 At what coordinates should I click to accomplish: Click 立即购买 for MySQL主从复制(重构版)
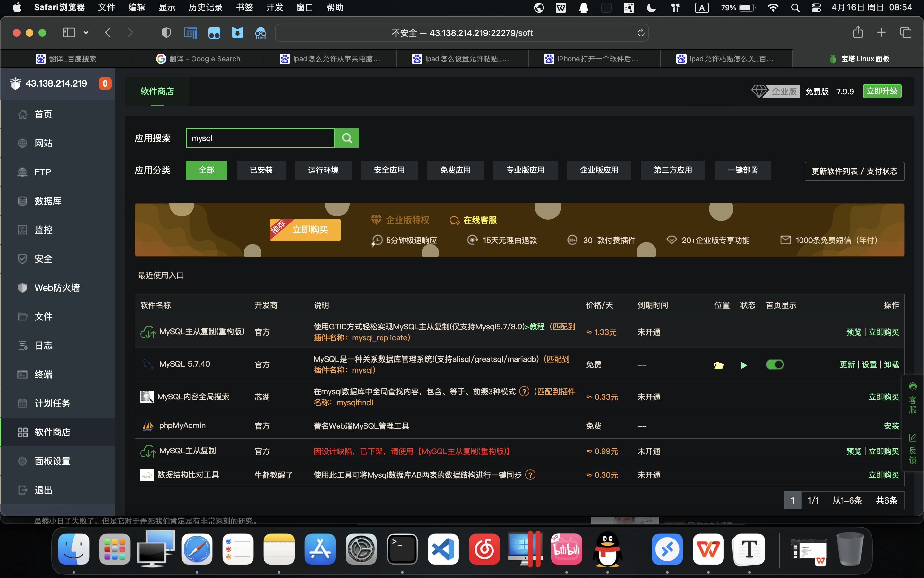point(884,332)
